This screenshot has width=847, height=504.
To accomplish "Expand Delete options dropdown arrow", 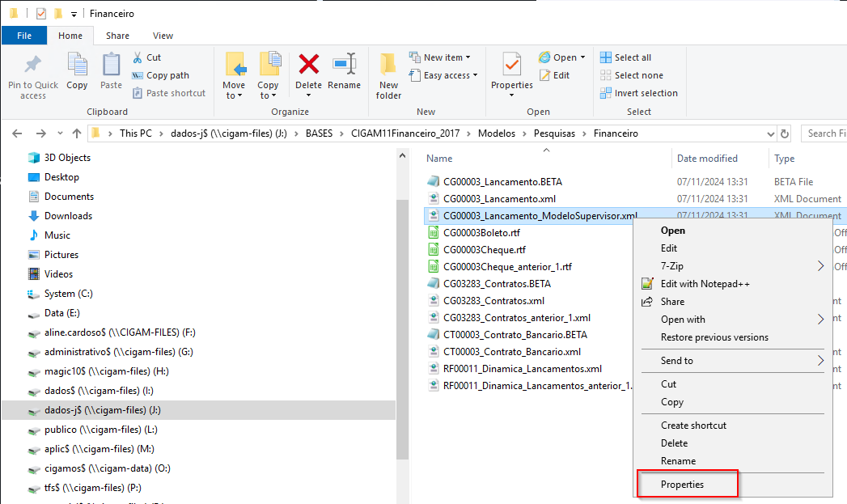I will [x=308, y=95].
